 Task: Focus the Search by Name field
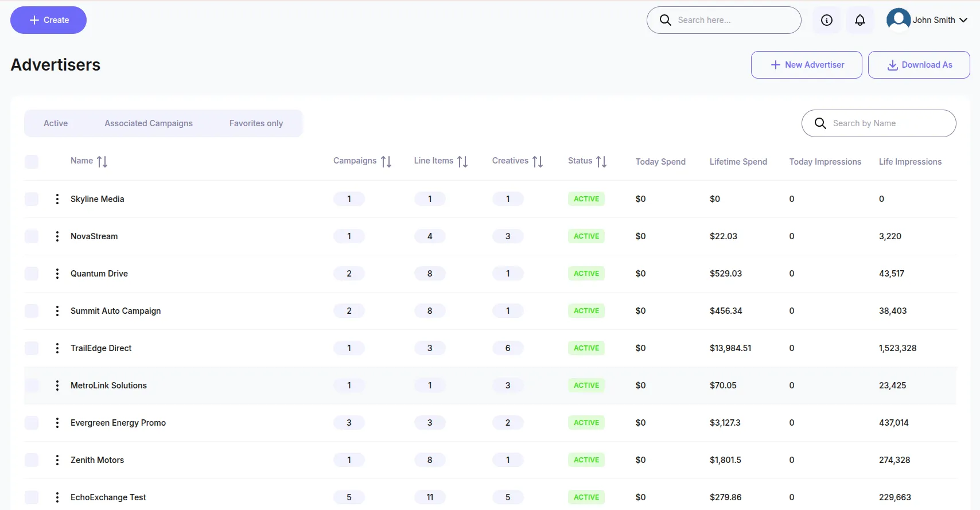(879, 123)
